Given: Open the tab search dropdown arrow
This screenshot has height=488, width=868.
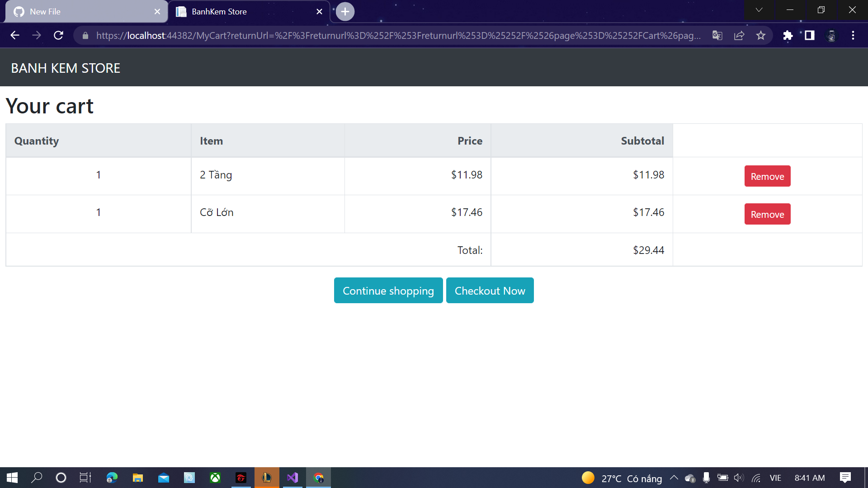Looking at the screenshot, I should pos(759,10).
